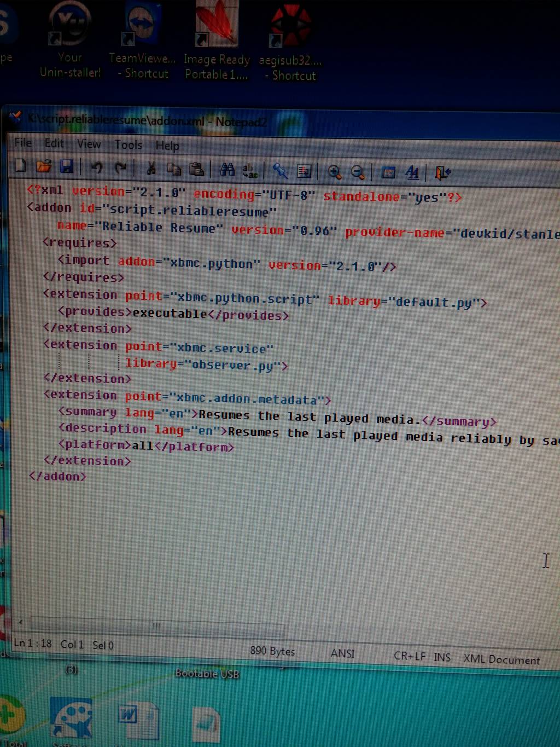Select the Bootable USB desktop item
This screenshot has height=747, width=560.
(207, 674)
